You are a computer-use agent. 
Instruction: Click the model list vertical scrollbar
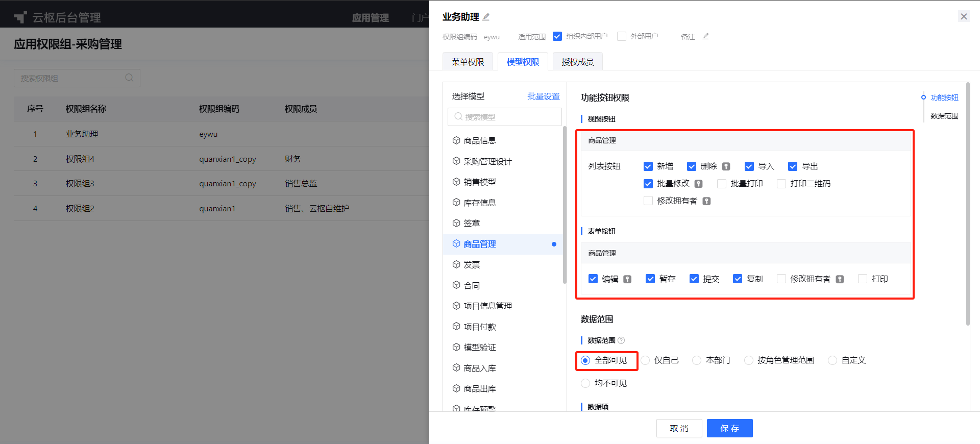click(565, 204)
